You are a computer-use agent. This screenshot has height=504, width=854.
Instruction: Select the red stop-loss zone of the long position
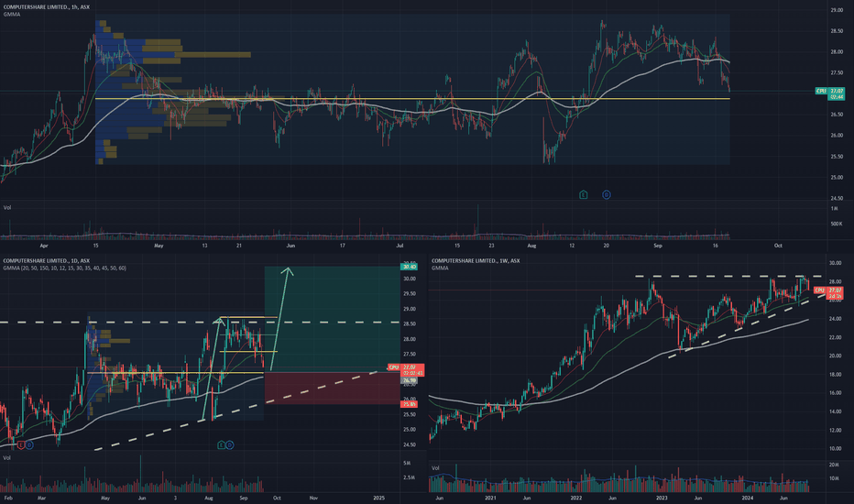[x=333, y=389]
